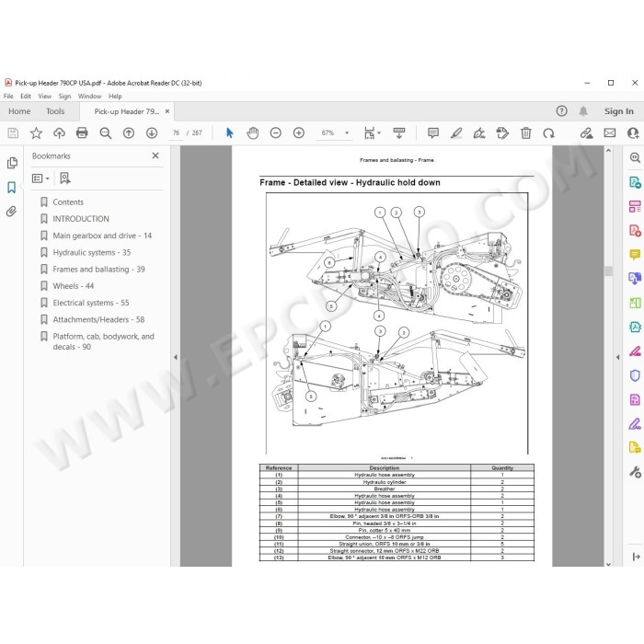Toggle the scrolling mode keyboard icon
Screen dimensions: 644x644
click(398, 133)
